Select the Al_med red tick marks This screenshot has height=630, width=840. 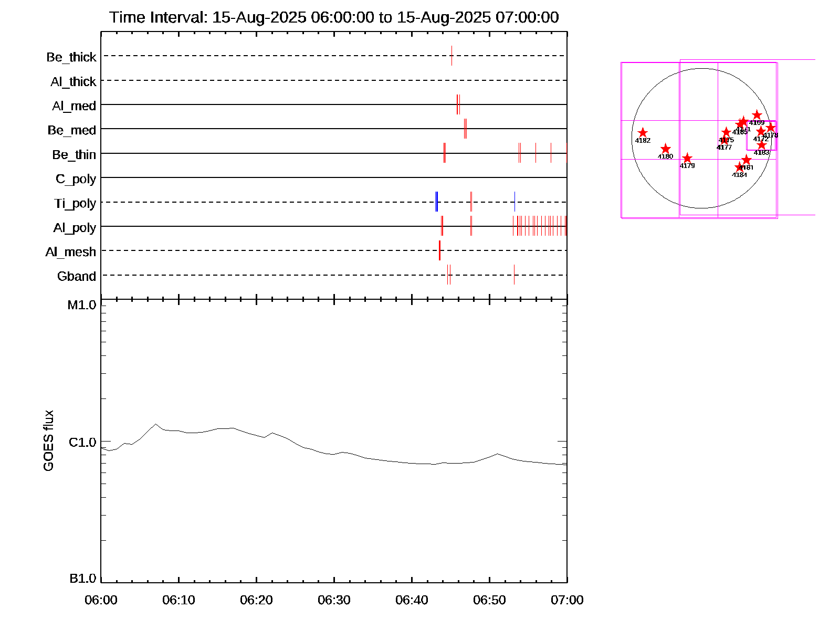[458, 104]
